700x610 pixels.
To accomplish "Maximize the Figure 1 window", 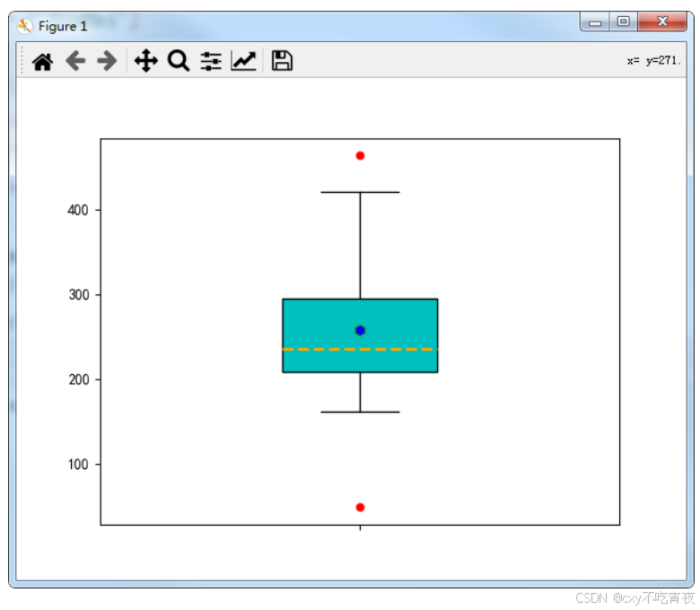I will (x=624, y=22).
